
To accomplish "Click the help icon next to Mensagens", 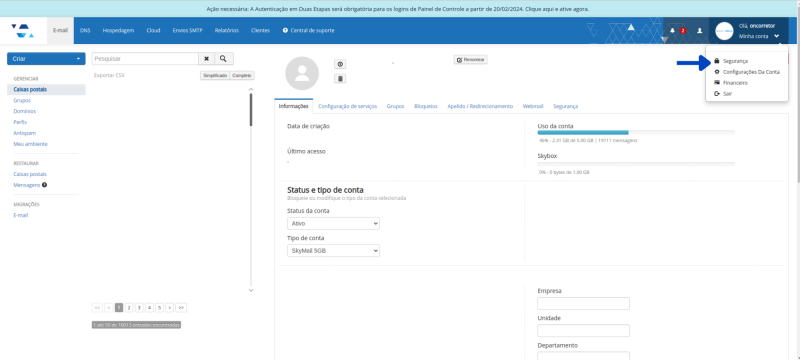I will pyautogui.click(x=44, y=185).
